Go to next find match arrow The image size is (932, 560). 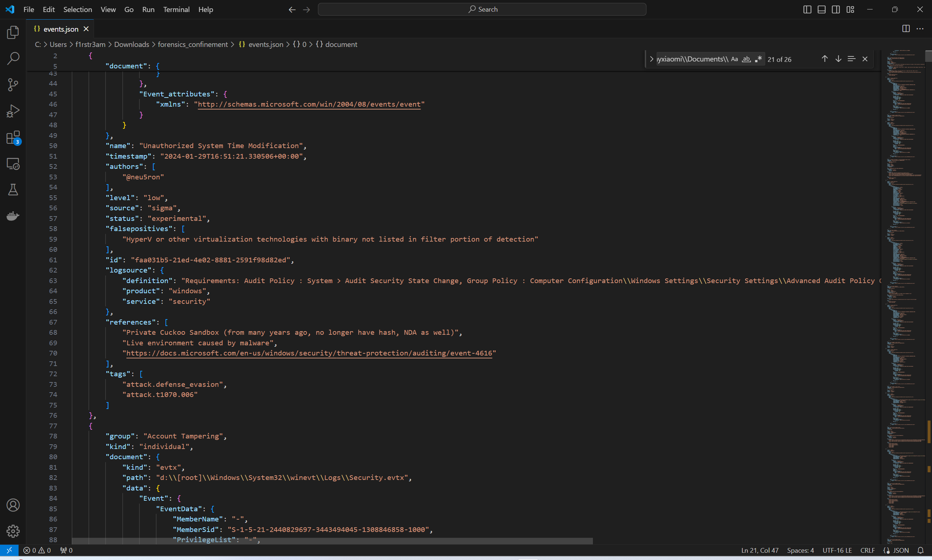point(838,59)
